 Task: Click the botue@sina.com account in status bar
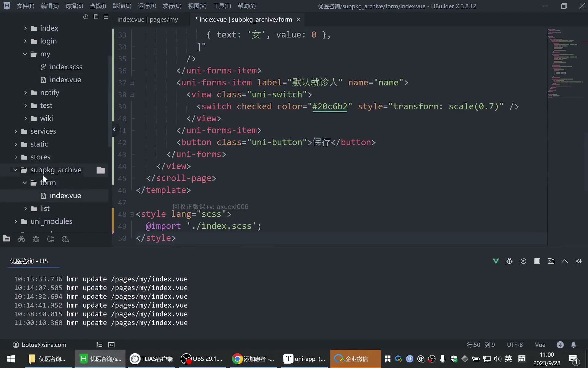[39, 345]
